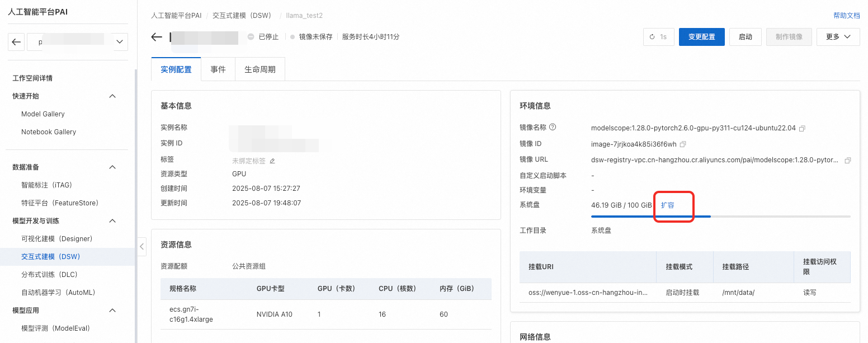Copy the image name with the copy icon

point(802,128)
